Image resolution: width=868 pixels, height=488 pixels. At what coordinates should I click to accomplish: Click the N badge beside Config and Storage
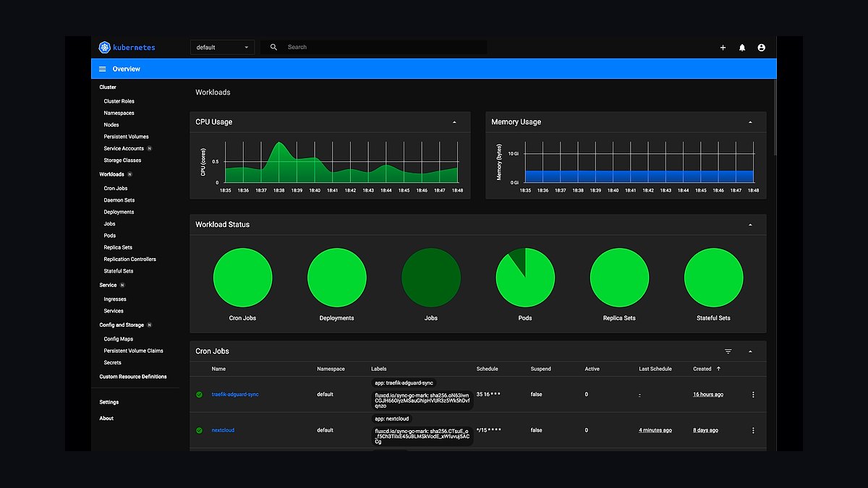pyautogui.click(x=149, y=325)
